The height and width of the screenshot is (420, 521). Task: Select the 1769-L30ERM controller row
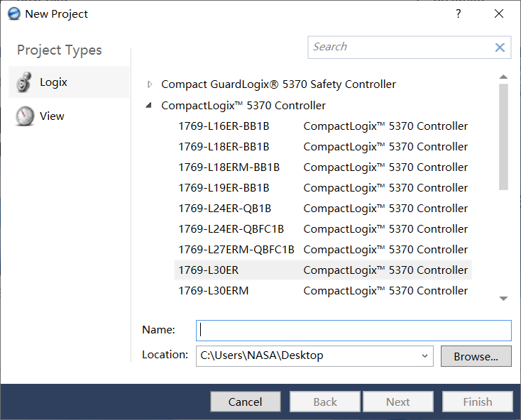pos(323,291)
